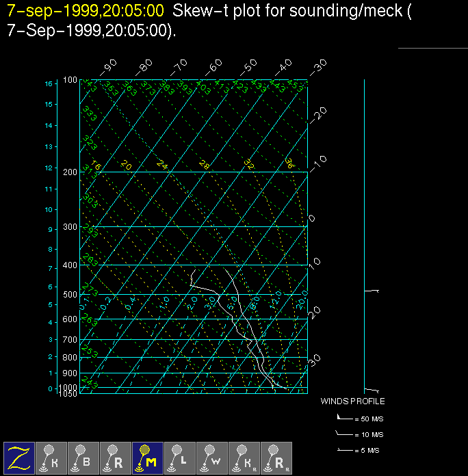The width and height of the screenshot is (468, 476).
Task: Select the plain R sounding balloon icon
Action: pos(115,457)
